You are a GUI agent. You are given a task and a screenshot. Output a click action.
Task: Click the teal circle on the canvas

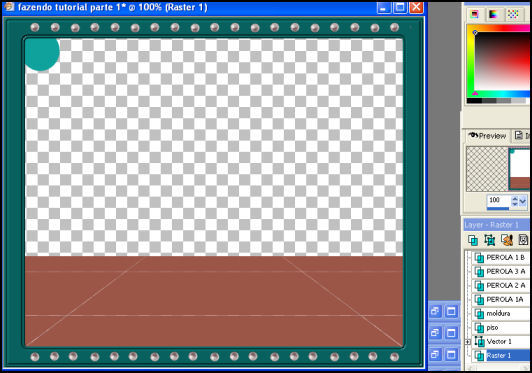coord(42,54)
